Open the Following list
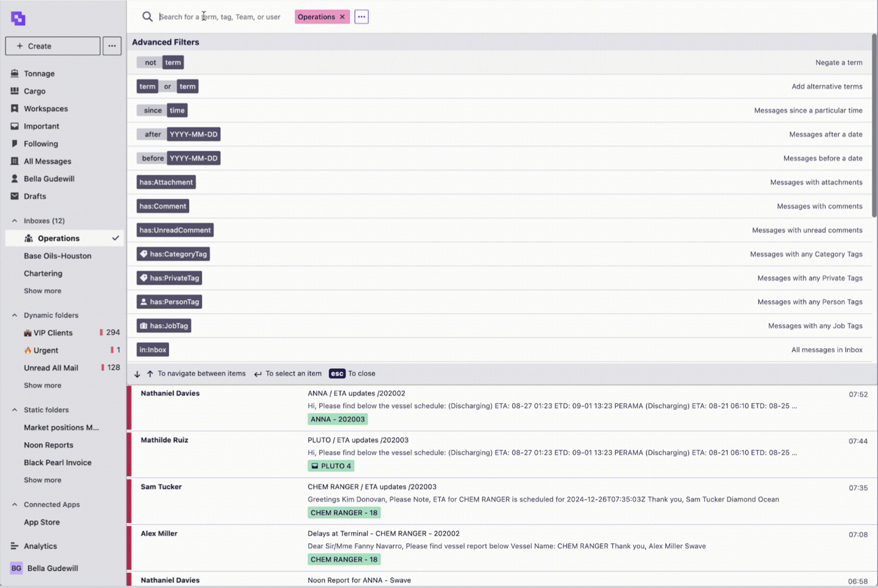The width and height of the screenshot is (878, 588). (x=41, y=144)
